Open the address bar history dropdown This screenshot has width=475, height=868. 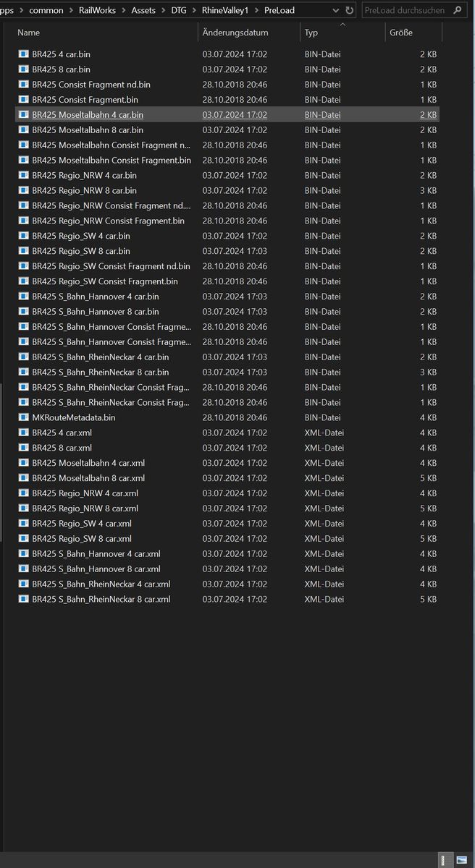pos(335,11)
